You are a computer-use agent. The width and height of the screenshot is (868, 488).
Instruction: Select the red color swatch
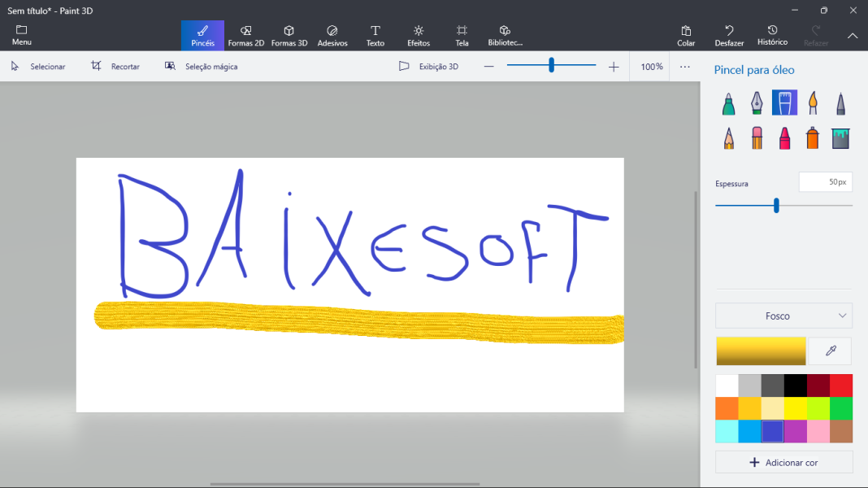[841, 385]
